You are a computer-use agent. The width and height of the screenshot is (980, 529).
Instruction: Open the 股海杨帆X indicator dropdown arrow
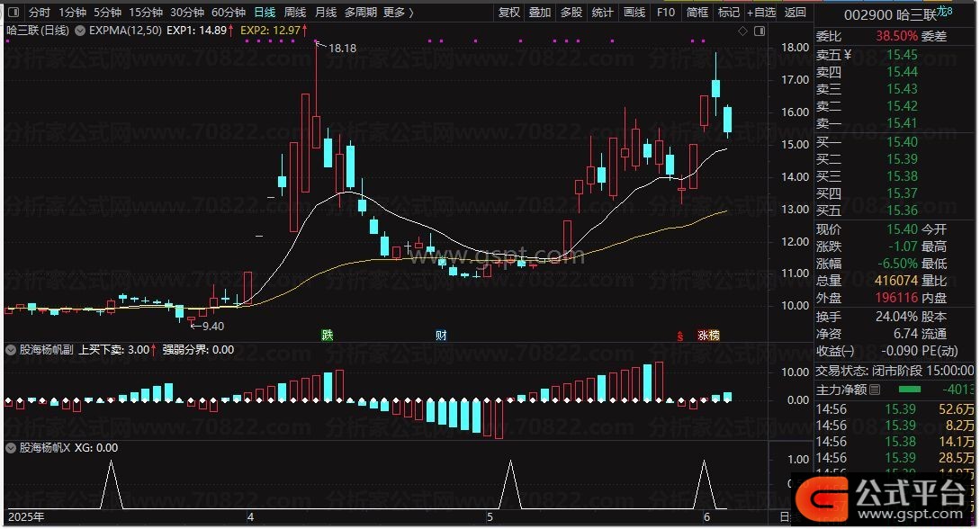(11, 447)
